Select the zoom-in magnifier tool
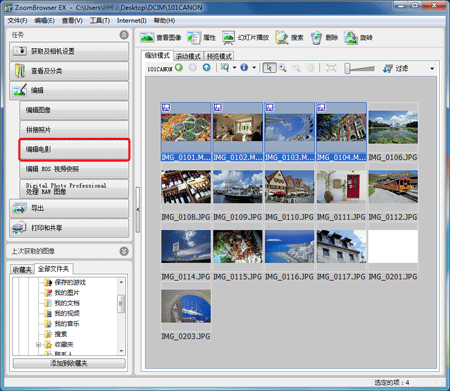The image size is (450, 391). point(283,68)
